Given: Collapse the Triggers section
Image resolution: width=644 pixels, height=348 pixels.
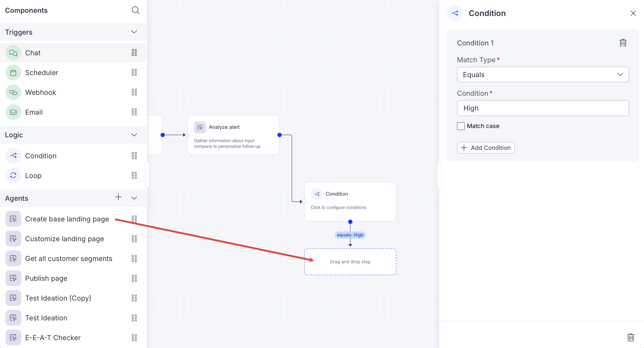Looking at the screenshot, I should click(134, 32).
